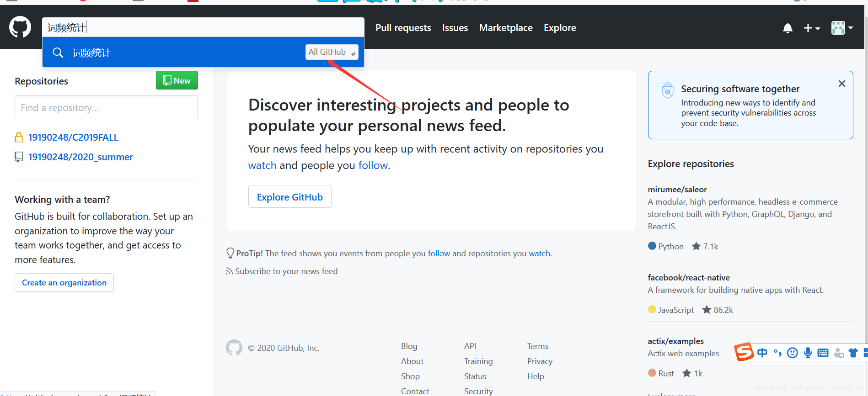This screenshot has height=396, width=868.
Task: Click the ProTip lightbulb icon
Action: (x=230, y=253)
